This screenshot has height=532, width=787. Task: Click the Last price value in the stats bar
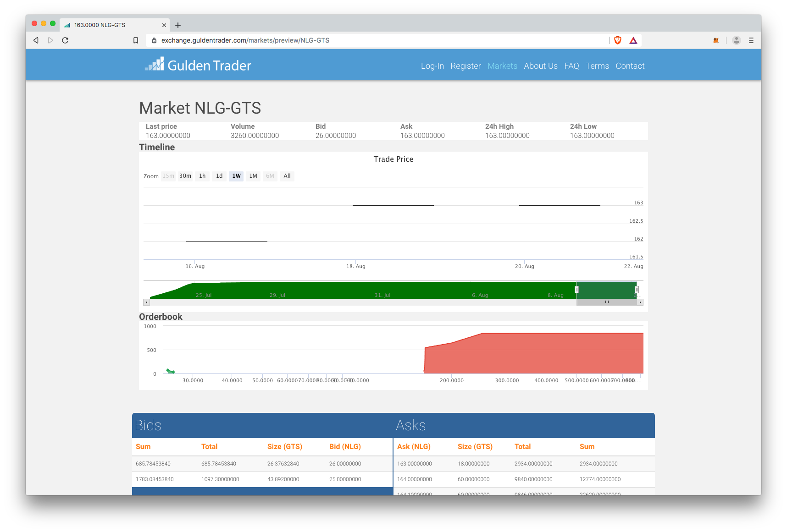click(x=168, y=136)
